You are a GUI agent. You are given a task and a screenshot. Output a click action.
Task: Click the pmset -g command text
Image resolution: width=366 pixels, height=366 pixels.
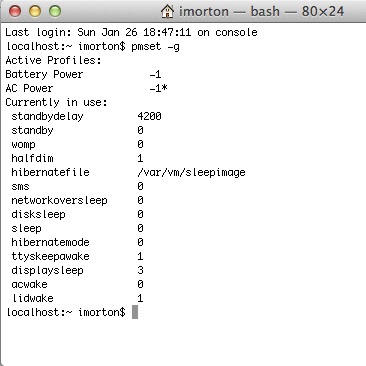click(x=155, y=46)
